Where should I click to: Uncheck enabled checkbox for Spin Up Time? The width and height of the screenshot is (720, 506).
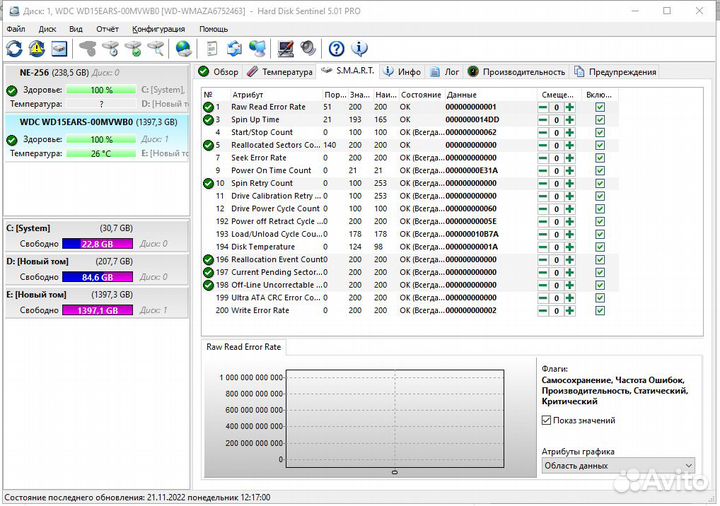pos(600,120)
